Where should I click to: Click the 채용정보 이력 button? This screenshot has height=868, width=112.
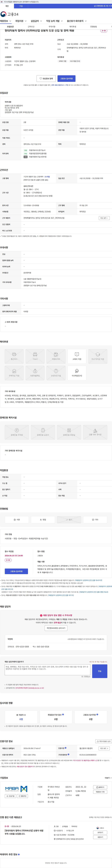coord(100,792)
